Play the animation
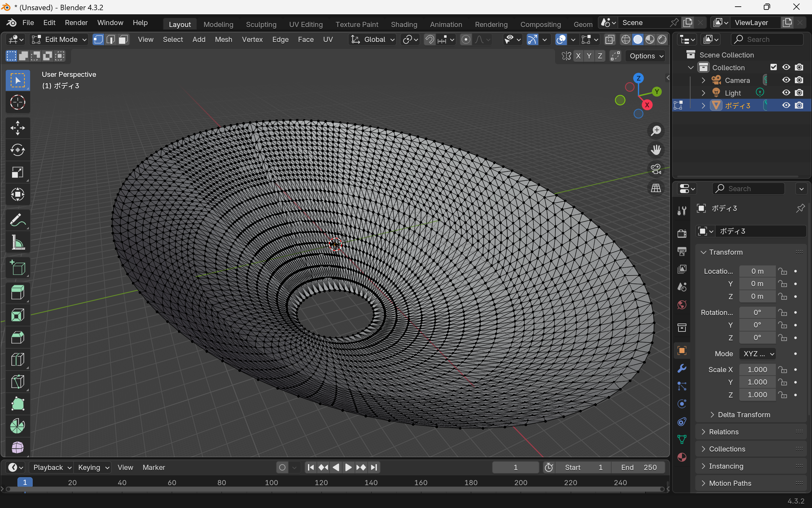The image size is (812, 508). pos(348,467)
